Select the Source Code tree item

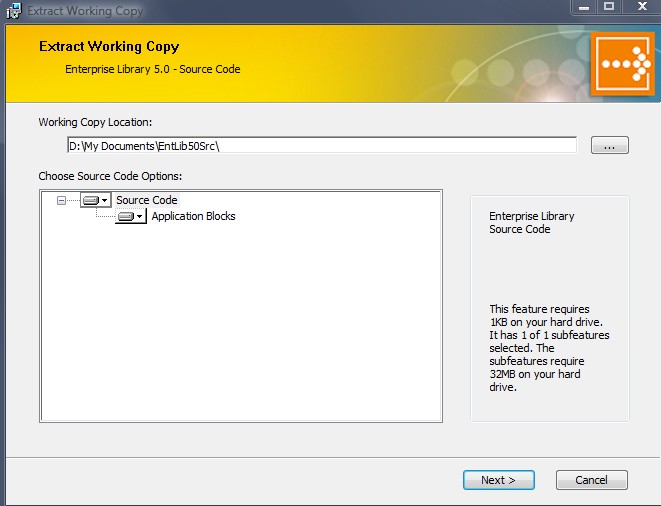pyautogui.click(x=147, y=200)
